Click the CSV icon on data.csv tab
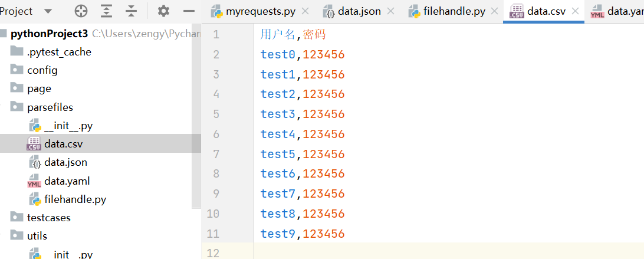644x259 pixels. [516, 12]
